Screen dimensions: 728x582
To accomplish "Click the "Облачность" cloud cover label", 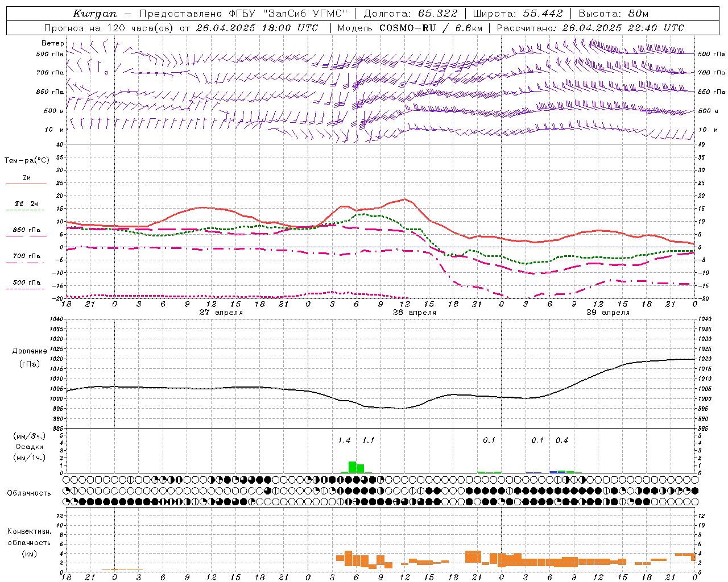I will [29, 493].
